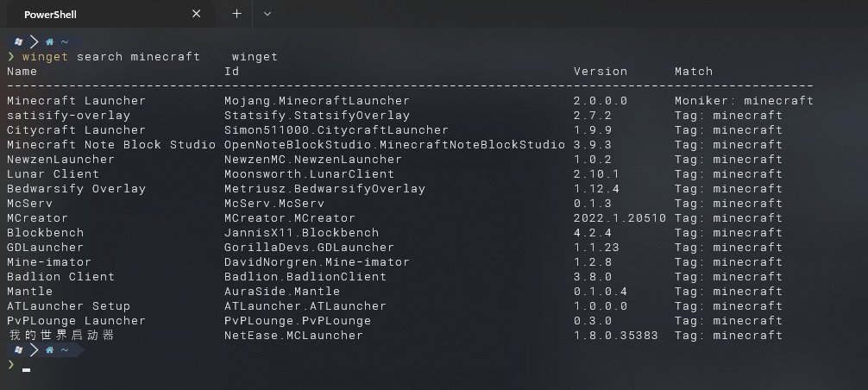Screen dimensions: 868x390
Task: Click OpenNoteBlockStudio.MinecraftNoteBlockStudio id
Action: coord(394,144)
